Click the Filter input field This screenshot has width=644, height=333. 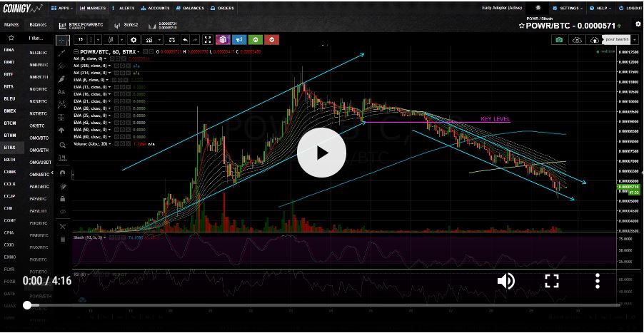click(x=38, y=38)
